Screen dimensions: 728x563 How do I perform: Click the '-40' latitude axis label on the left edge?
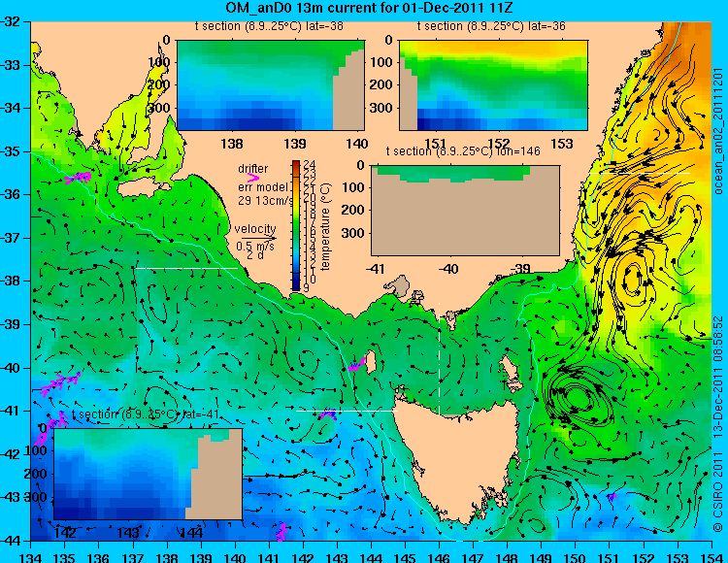pos(12,368)
